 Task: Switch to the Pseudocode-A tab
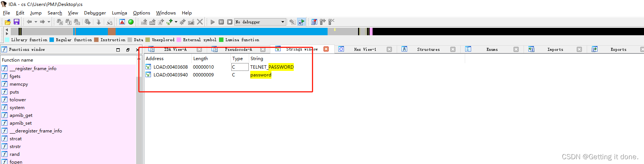click(238, 49)
